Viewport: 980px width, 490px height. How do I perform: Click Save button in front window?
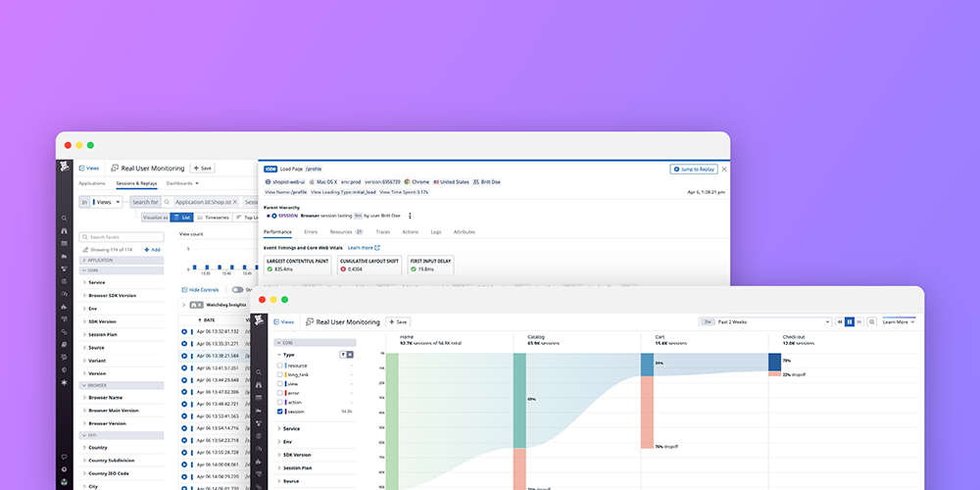click(398, 321)
